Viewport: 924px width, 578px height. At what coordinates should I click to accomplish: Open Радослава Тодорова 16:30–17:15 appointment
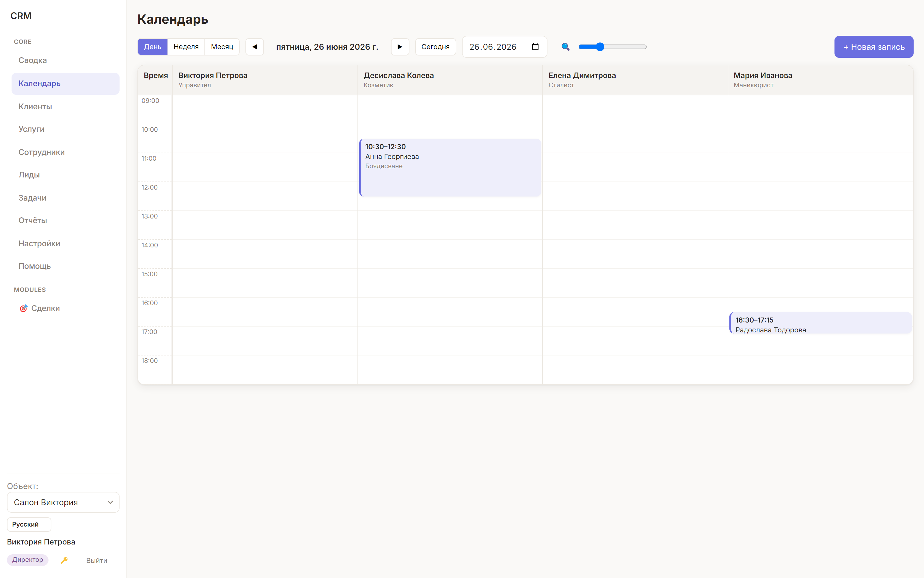click(821, 323)
